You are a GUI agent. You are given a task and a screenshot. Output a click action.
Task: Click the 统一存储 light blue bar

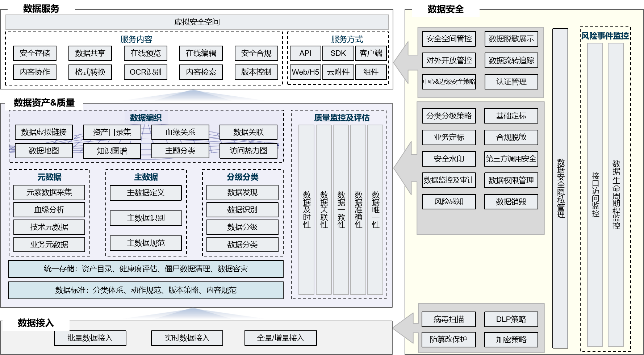pos(146,269)
